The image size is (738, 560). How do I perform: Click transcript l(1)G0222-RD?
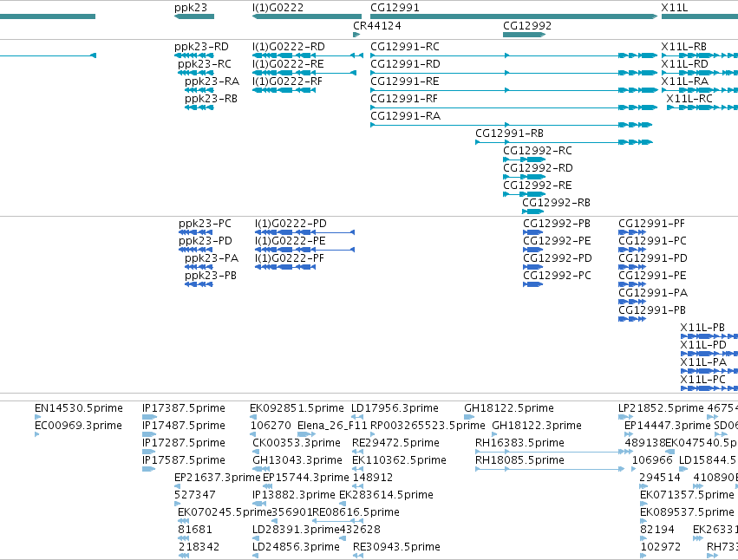coord(289,47)
